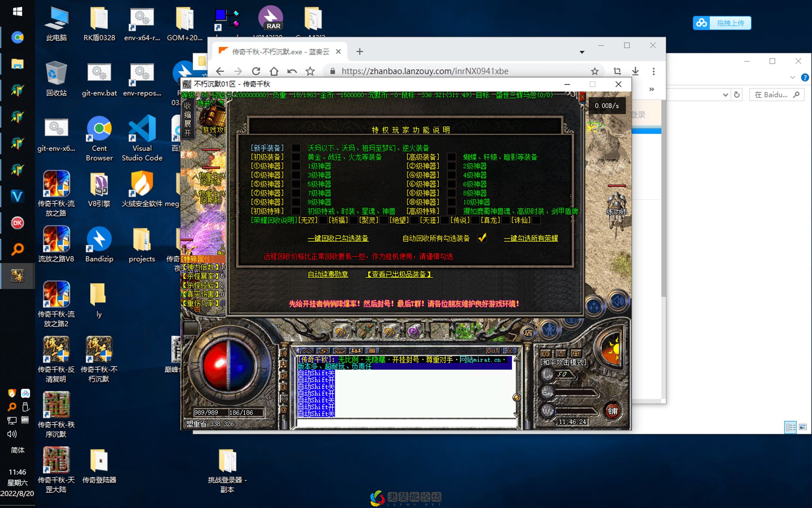The width and height of the screenshot is (812, 508).
Task: Click 一键勾选所有荣耀 link
Action: [x=531, y=238]
